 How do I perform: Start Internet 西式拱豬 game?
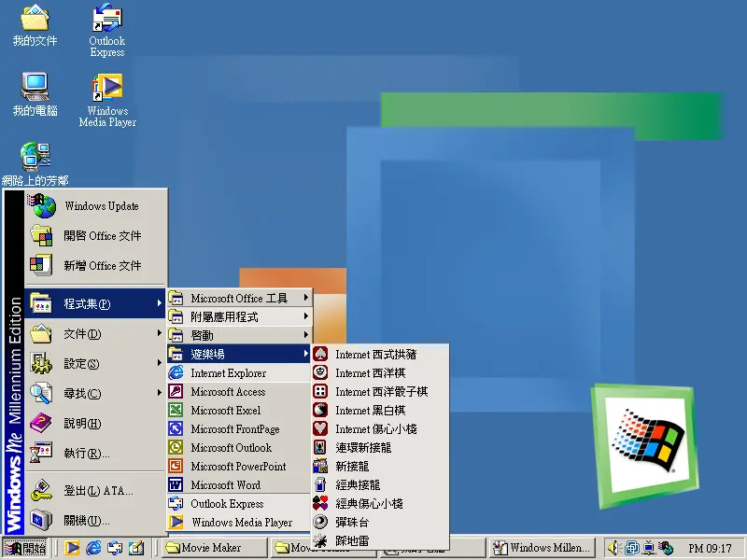pyautogui.click(x=380, y=354)
